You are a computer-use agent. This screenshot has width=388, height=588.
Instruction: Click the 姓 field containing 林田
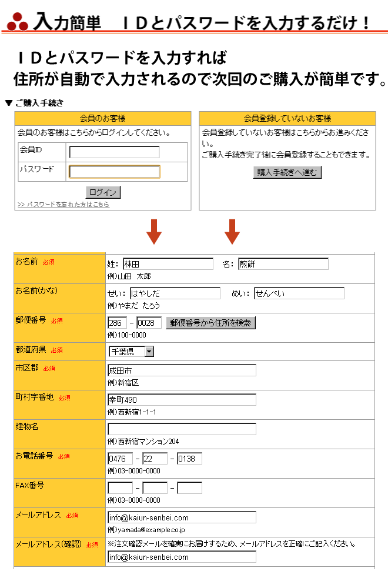(168, 264)
